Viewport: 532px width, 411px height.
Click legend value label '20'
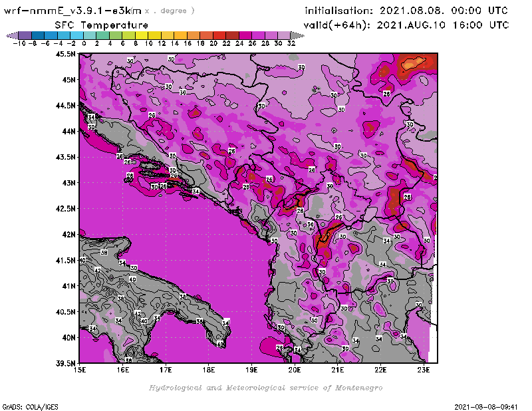pos(213,43)
